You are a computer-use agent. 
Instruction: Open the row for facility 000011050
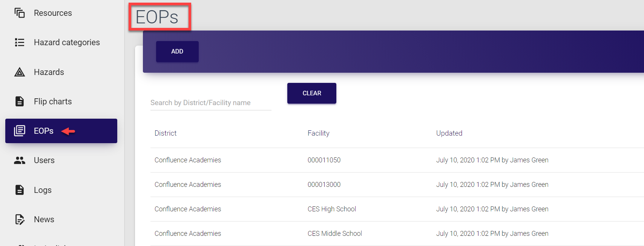pyautogui.click(x=324, y=160)
